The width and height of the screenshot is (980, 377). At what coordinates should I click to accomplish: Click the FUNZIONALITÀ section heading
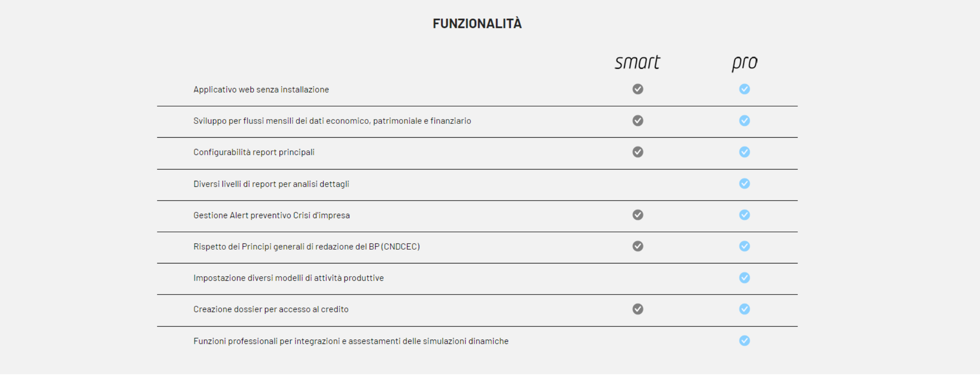477,24
